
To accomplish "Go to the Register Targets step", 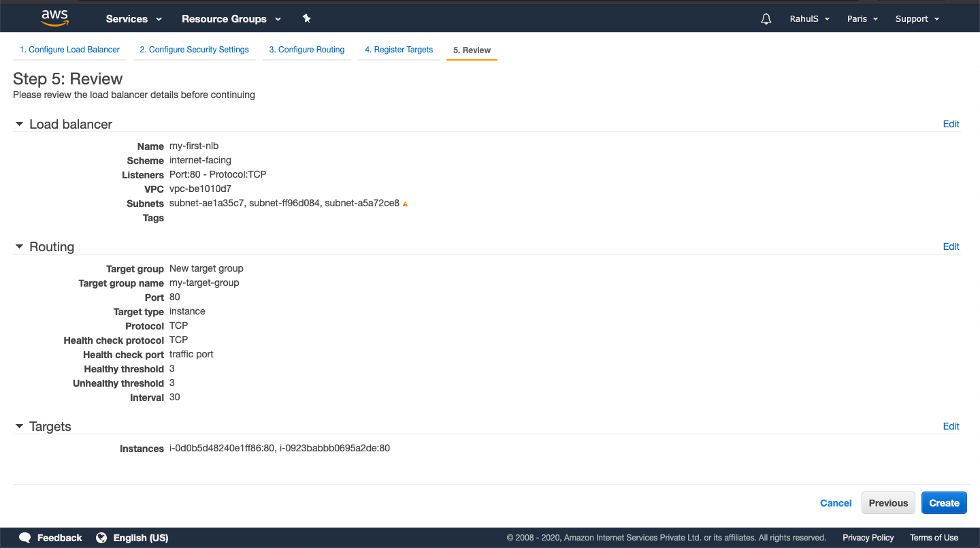I will [399, 49].
